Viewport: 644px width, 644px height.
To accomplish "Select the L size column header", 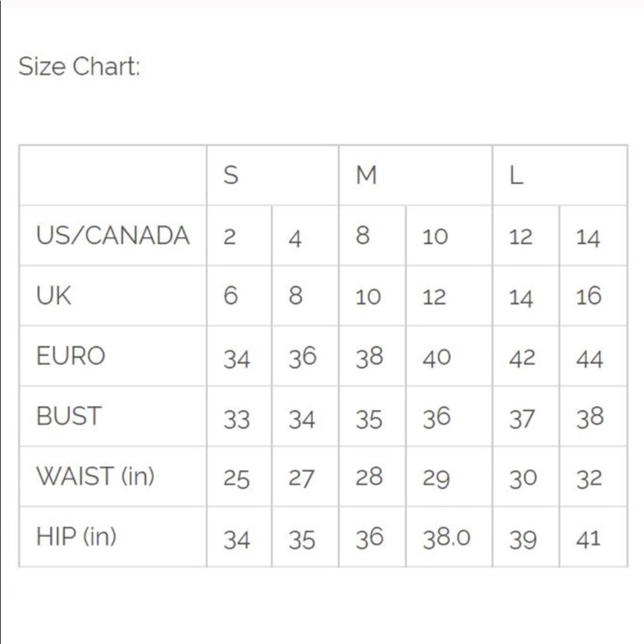I will (x=516, y=175).
